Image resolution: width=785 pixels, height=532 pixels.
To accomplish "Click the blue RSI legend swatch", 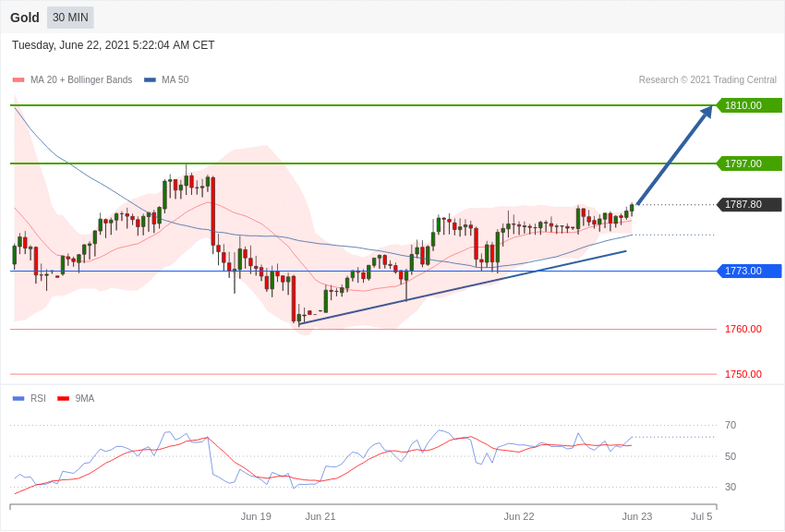I will 18,398.
